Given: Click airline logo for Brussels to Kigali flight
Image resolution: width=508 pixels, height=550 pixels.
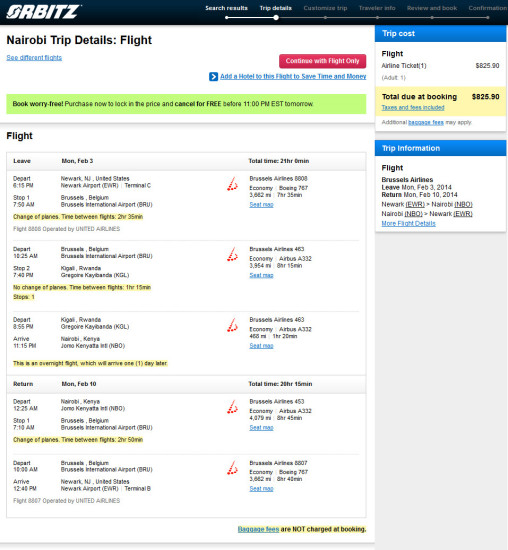Looking at the screenshot, I should pyautogui.click(x=232, y=255).
